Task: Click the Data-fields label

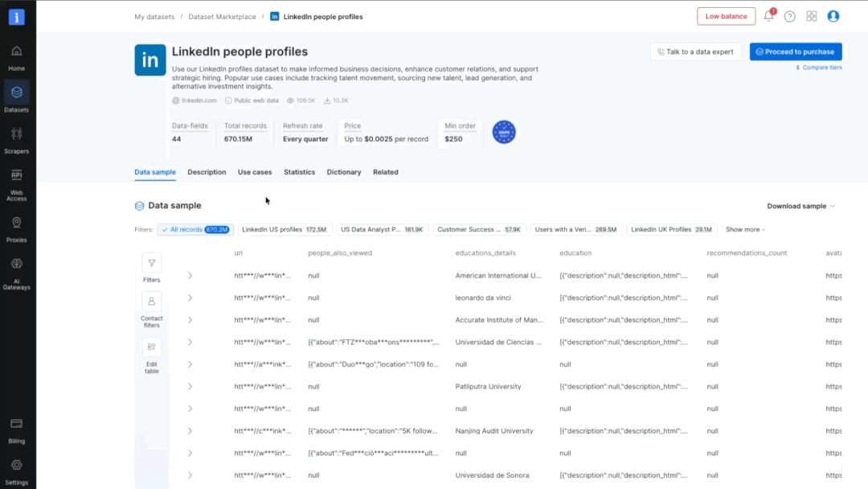Action: pyautogui.click(x=190, y=125)
